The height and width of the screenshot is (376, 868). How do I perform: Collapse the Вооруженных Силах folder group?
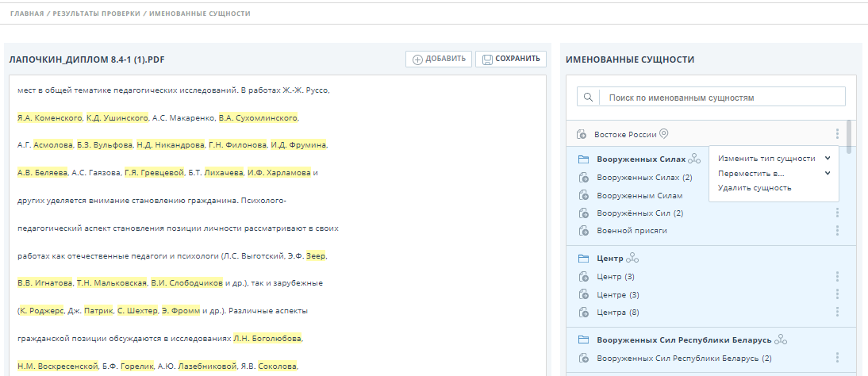(583, 159)
